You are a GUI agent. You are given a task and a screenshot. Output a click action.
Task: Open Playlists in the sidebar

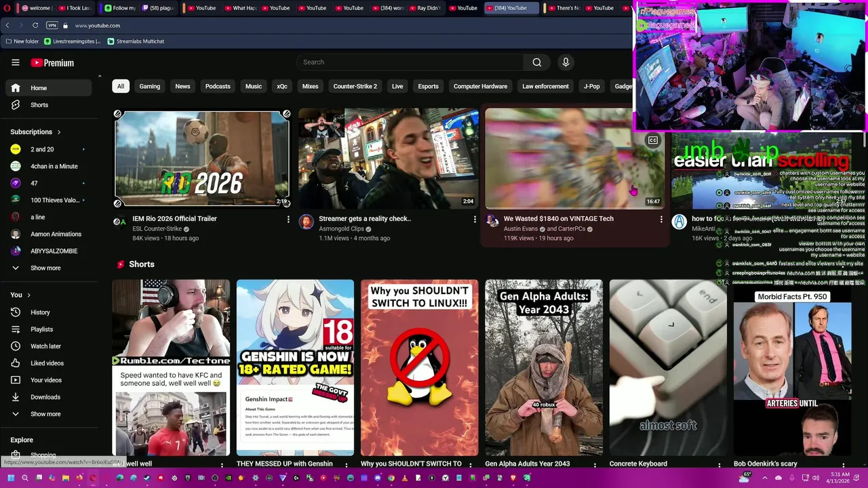(48, 329)
